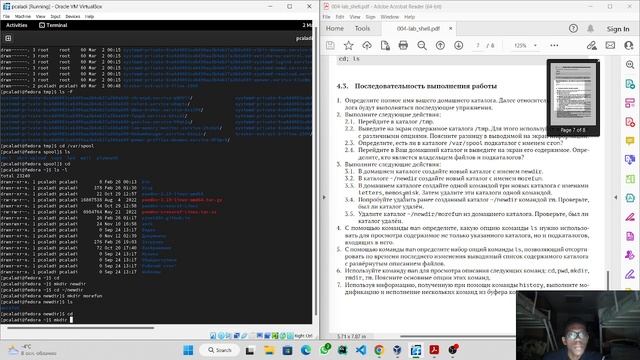Click the page number field in Acrobat
This screenshot has width=640, height=360.
478,45
